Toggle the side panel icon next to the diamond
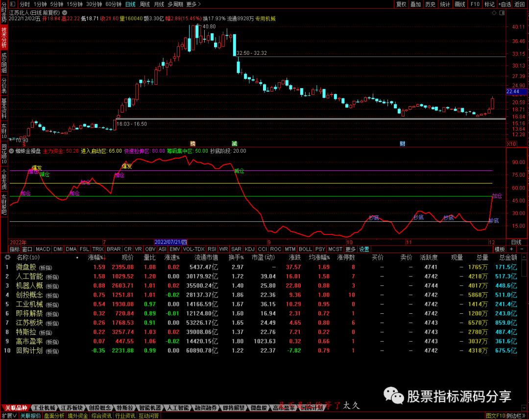 [502, 13]
